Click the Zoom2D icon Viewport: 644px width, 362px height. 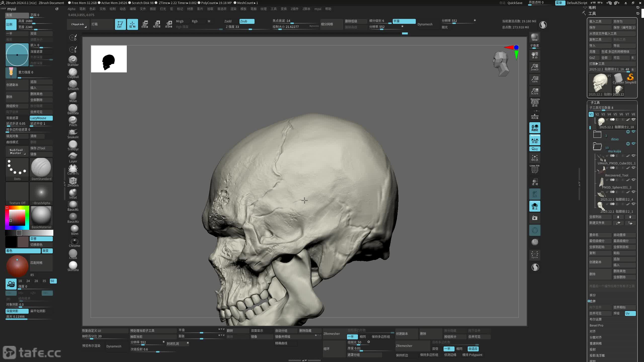tap(535, 67)
